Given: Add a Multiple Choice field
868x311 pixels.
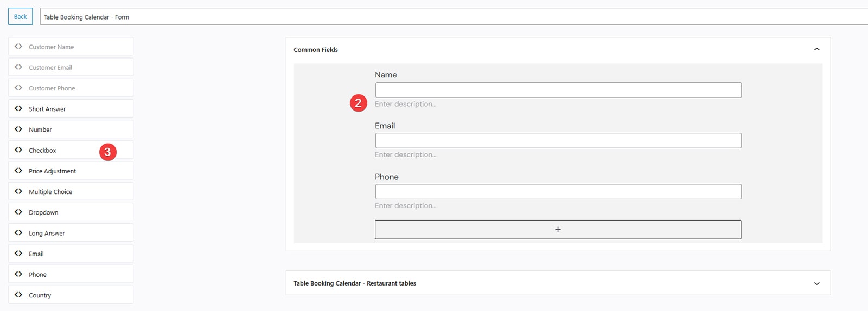Looking at the screenshot, I should tap(71, 191).
